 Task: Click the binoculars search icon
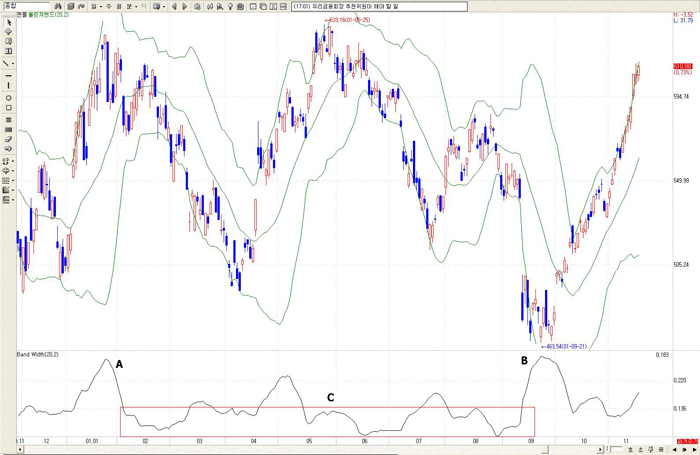pos(58,7)
